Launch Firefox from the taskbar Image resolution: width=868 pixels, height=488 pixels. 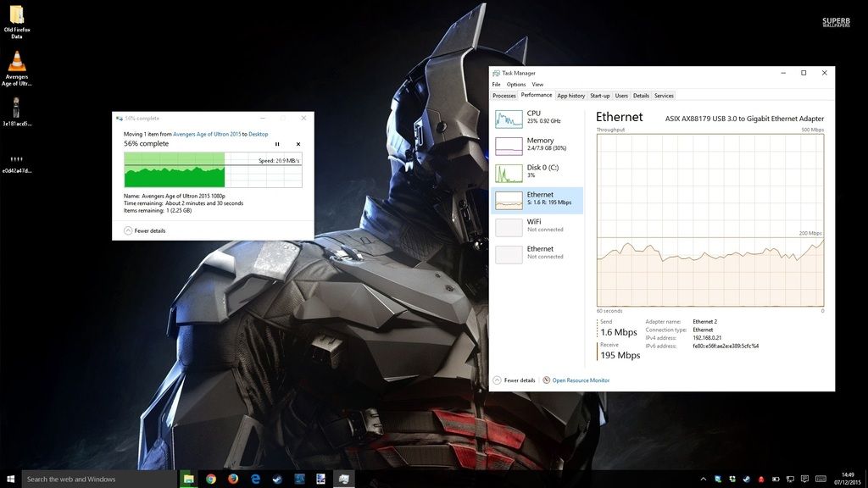232,479
